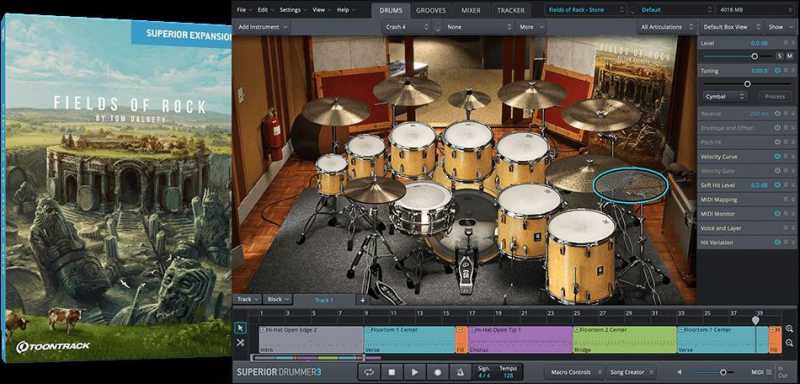The image size is (800, 384).
Task: Click the master volume slider knob
Action: (723, 372)
